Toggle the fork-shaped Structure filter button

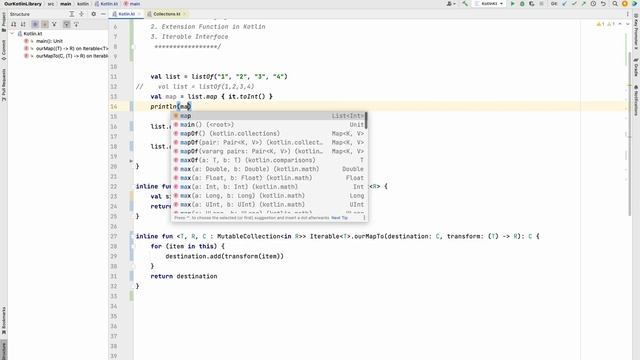point(54,24)
